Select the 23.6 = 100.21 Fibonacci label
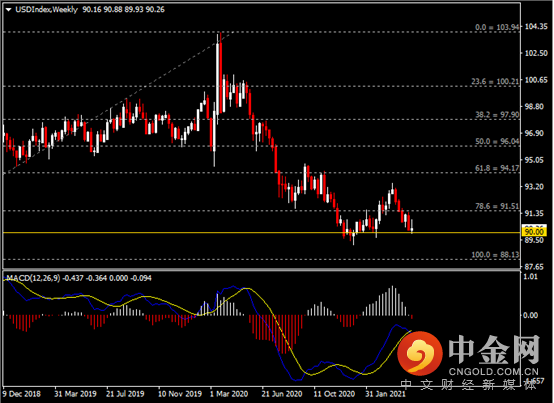The image size is (554, 403). (495, 82)
